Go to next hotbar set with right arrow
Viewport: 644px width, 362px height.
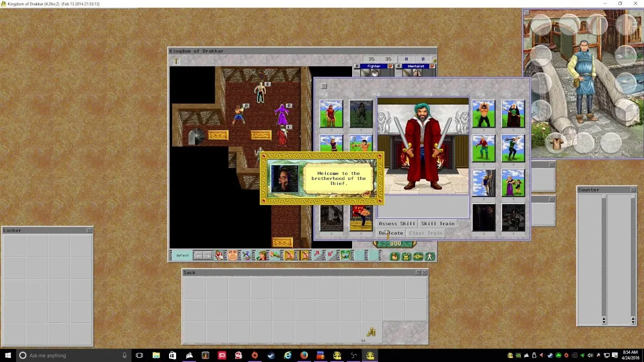[208, 255]
